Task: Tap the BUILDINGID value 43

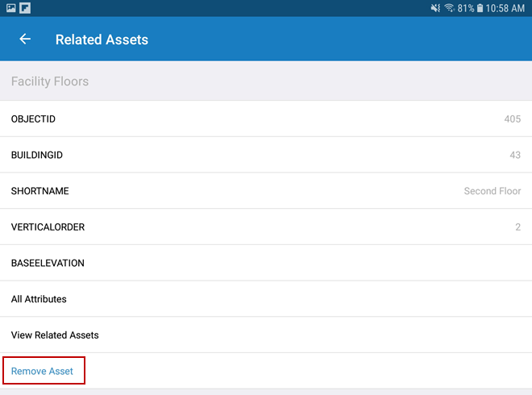Action: (x=514, y=155)
